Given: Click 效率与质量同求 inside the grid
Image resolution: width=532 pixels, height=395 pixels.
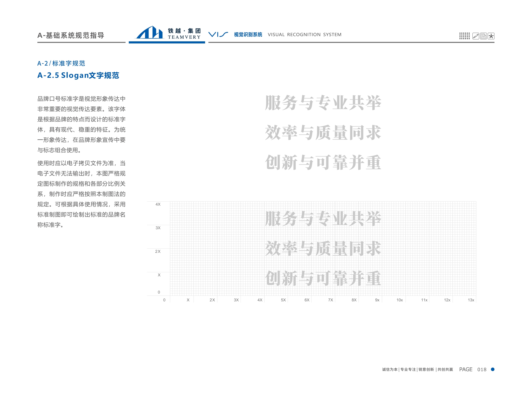Looking at the screenshot, I should [x=323, y=248].
